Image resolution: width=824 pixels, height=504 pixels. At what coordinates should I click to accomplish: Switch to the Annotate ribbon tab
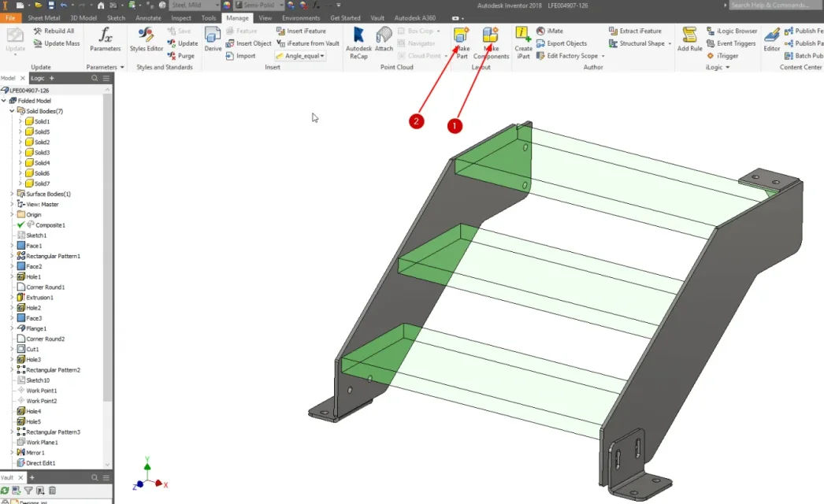click(148, 18)
